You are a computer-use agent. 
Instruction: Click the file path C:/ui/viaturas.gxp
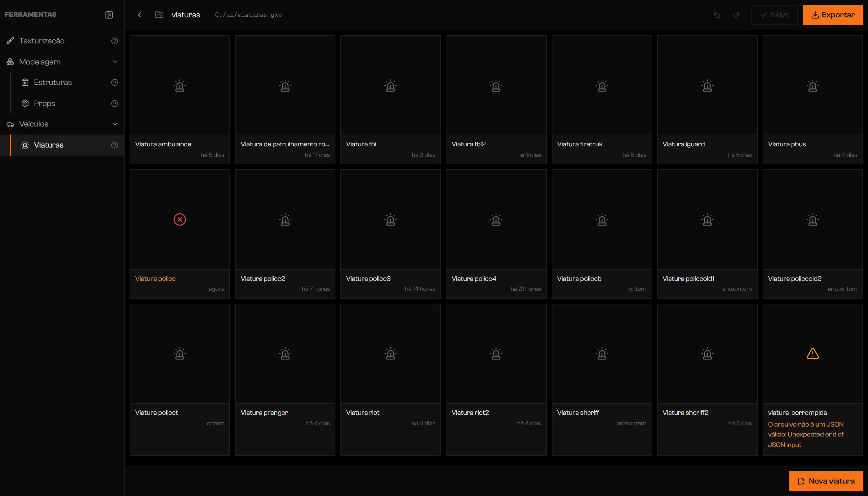248,15
